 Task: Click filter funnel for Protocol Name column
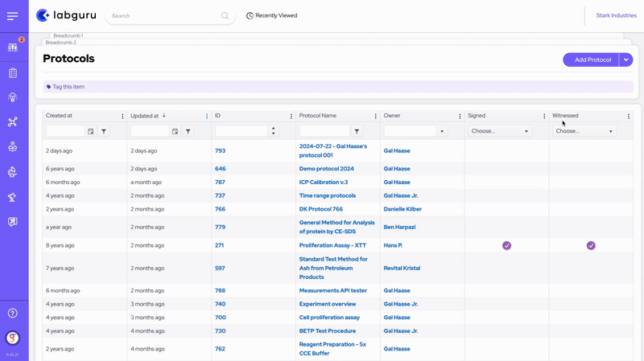(x=357, y=131)
